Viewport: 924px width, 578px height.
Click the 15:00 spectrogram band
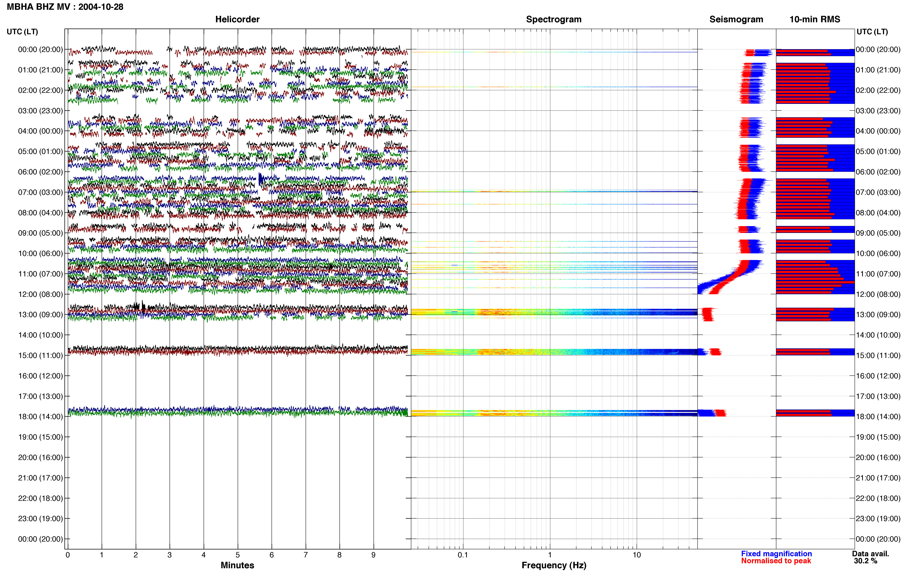554,352
